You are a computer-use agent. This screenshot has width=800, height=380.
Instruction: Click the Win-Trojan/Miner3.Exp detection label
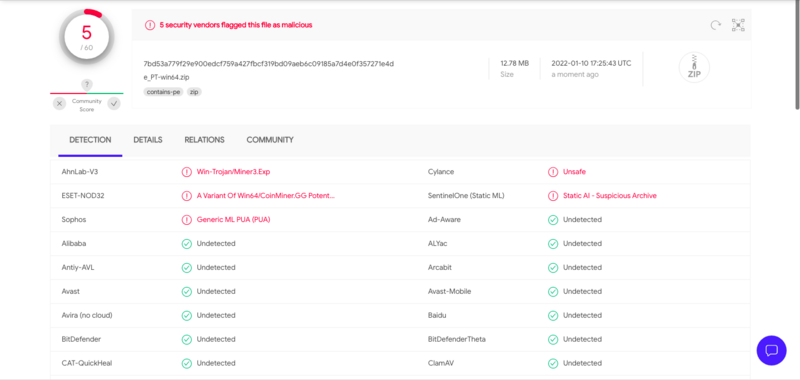[x=234, y=172]
